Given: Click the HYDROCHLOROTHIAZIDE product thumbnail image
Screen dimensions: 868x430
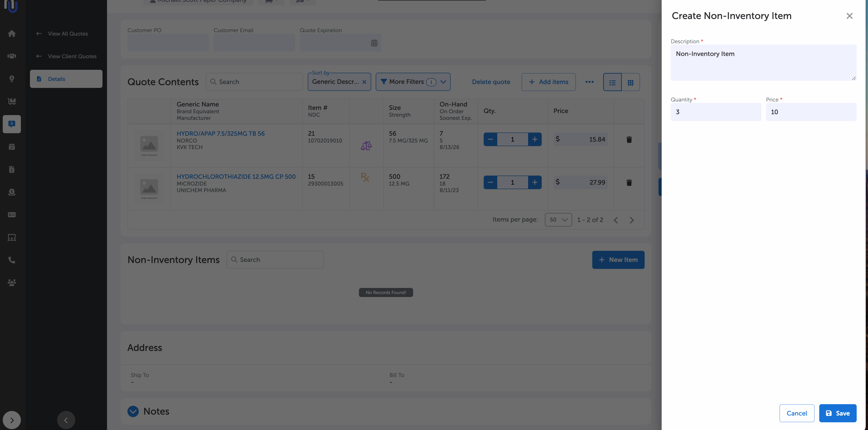Looking at the screenshot, I should coord(149,188).
